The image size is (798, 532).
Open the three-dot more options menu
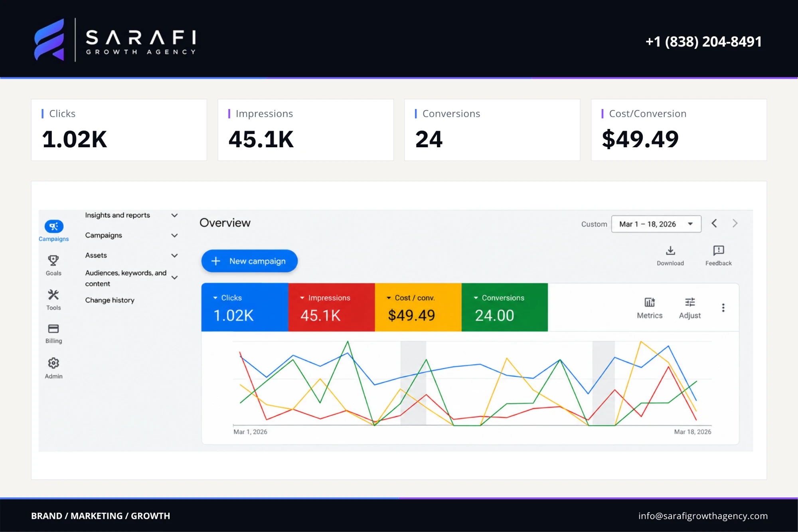pyautogui.click(x=723, y=308)
